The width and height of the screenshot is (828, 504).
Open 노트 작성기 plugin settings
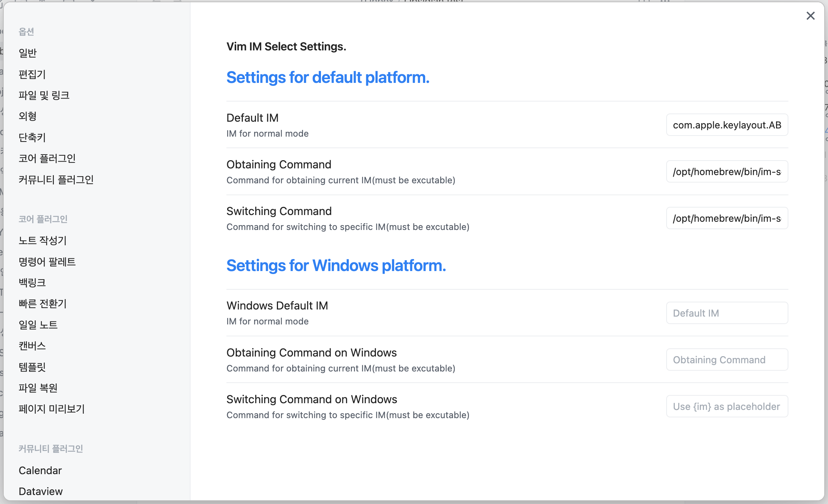tap(43, 240)
